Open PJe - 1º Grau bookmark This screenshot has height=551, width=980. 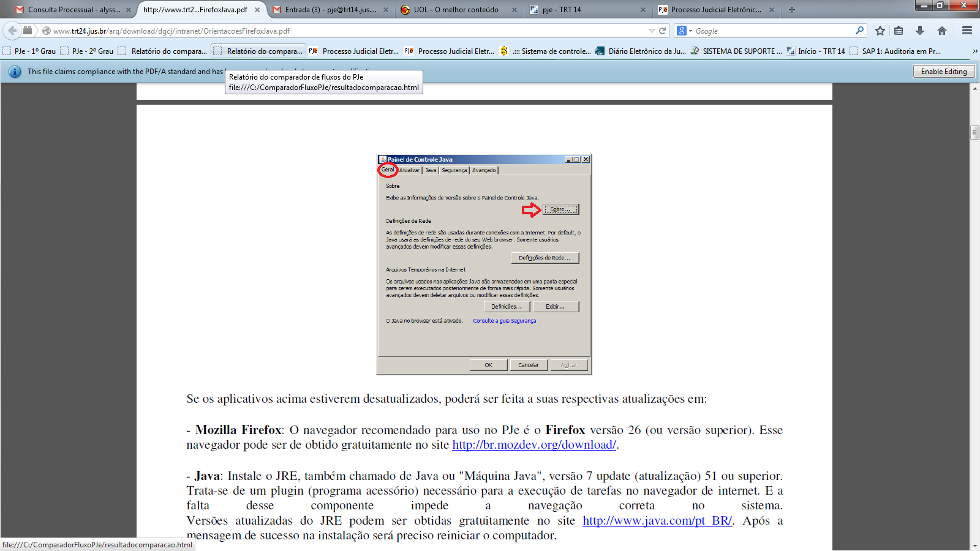pos(29,51)
